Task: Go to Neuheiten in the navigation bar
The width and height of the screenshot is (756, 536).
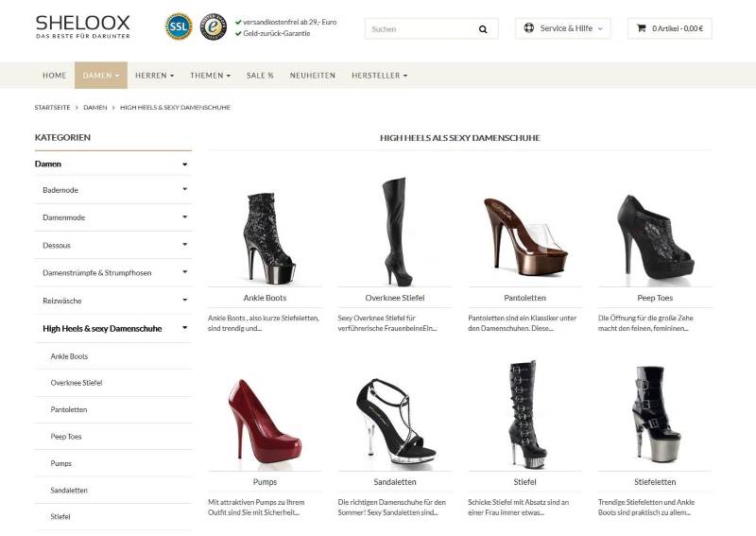Action: coord(312,76)
